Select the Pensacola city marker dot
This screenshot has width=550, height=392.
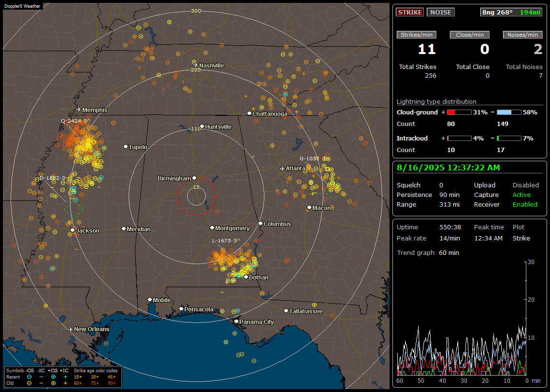click(x=181, y=308)
